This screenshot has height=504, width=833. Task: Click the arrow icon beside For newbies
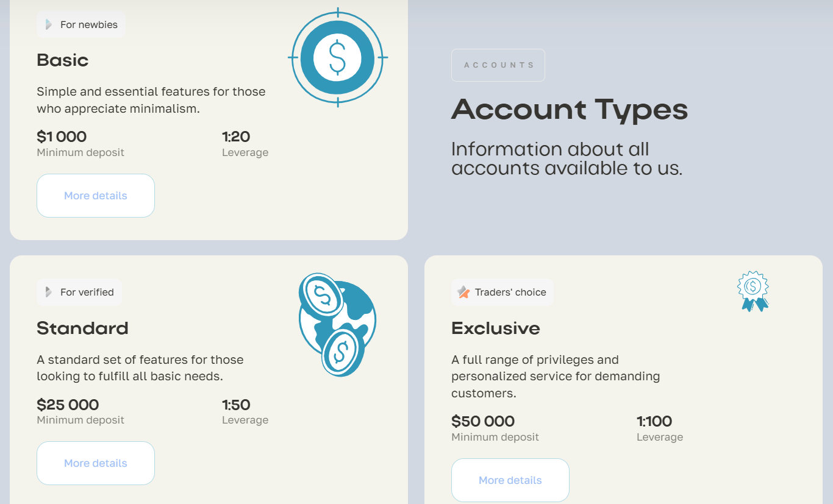49,25
